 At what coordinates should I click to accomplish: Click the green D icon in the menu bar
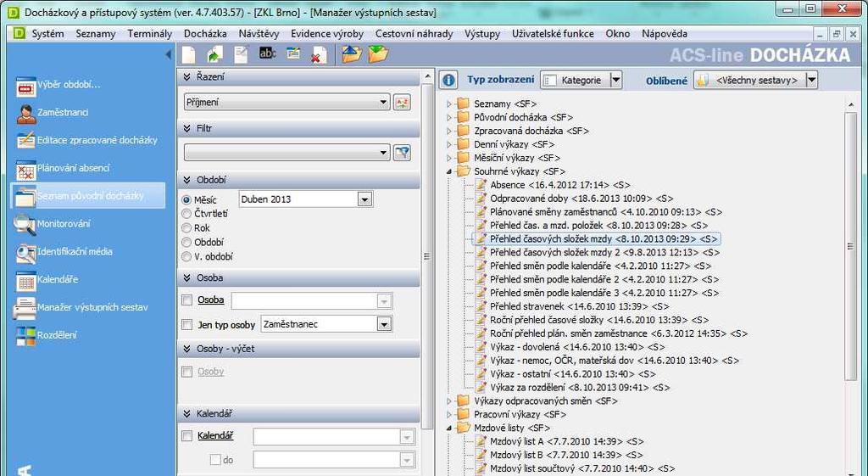(x=19, y=33)
